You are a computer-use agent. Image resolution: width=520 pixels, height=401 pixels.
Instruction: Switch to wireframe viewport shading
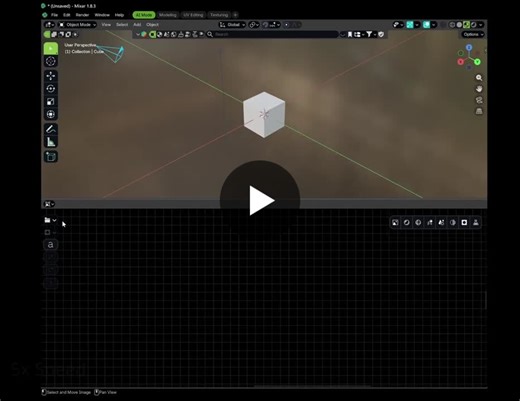click(452, 25)
